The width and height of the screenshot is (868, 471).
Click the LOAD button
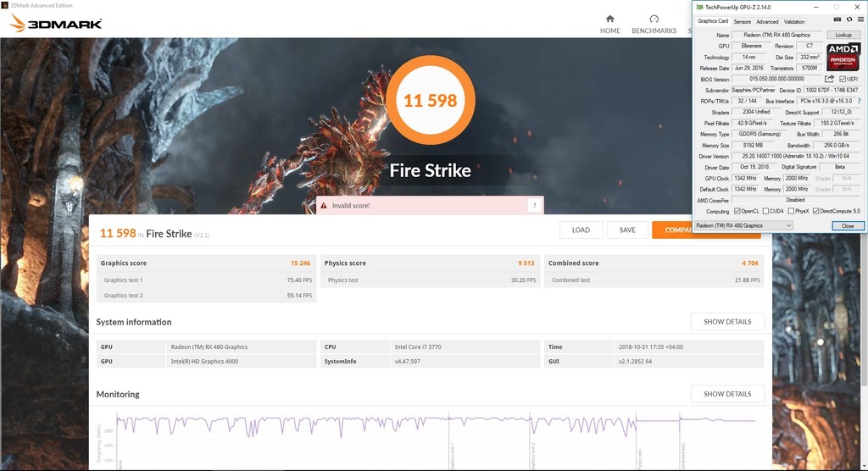click(581, 230)
